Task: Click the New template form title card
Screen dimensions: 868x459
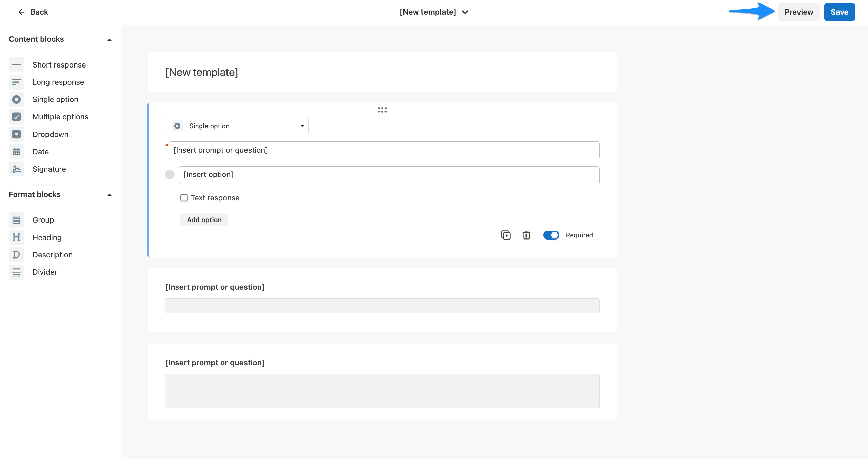Action: 382,72
